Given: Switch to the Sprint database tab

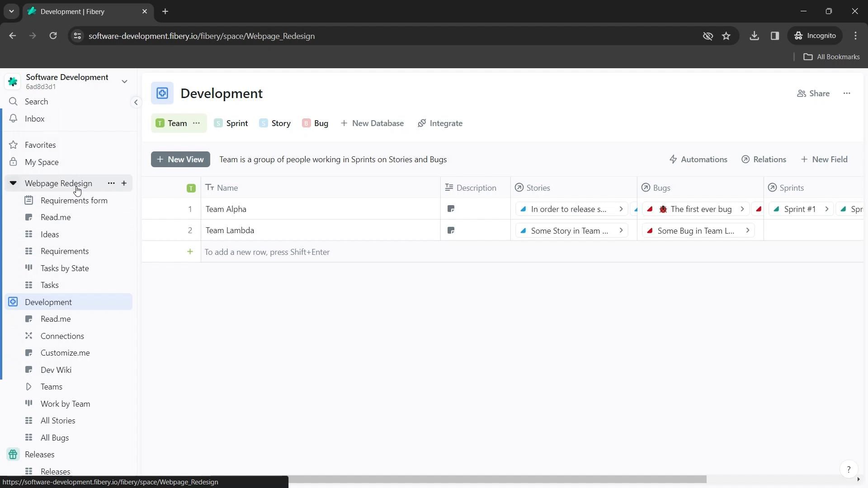Looking at the screenshot, I should (231, 123).
